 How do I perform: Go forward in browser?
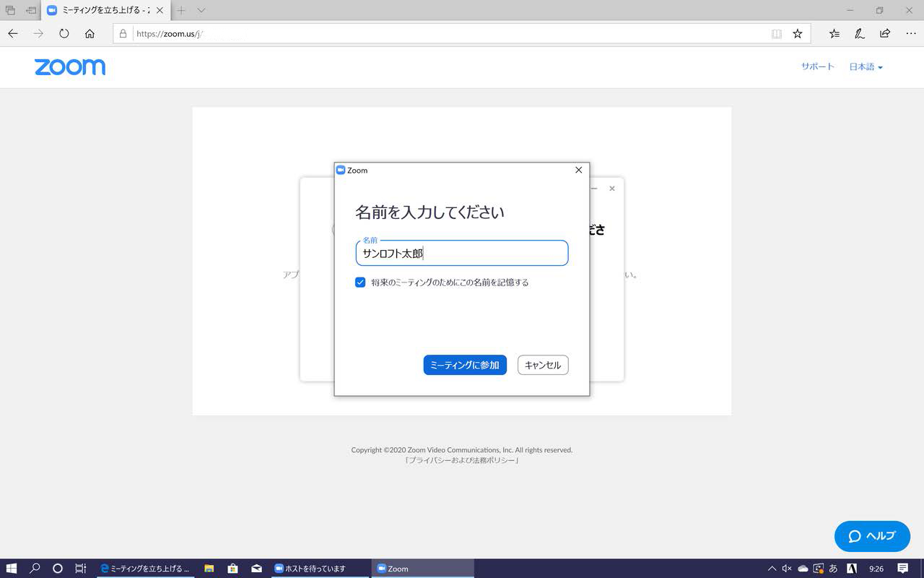pyautogui.click(x=38, y=33)
